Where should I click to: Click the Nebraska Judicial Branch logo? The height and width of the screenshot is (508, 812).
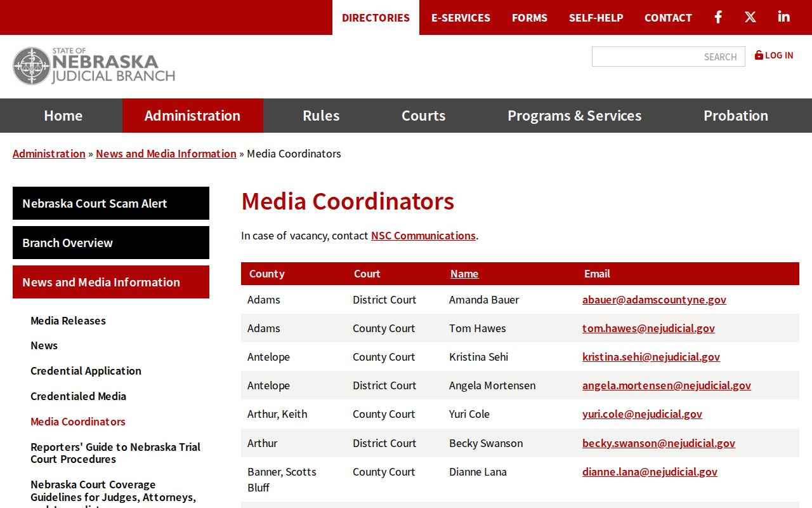(94, 66)
